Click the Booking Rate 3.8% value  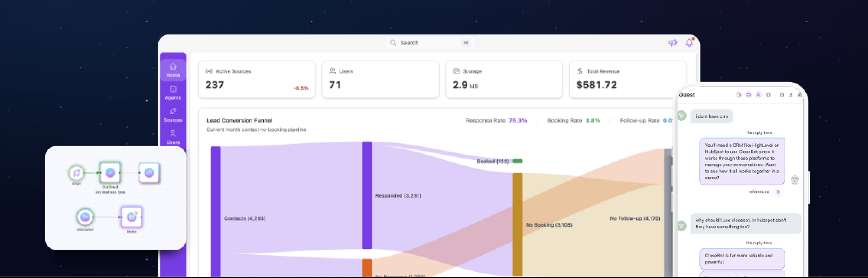593,121
